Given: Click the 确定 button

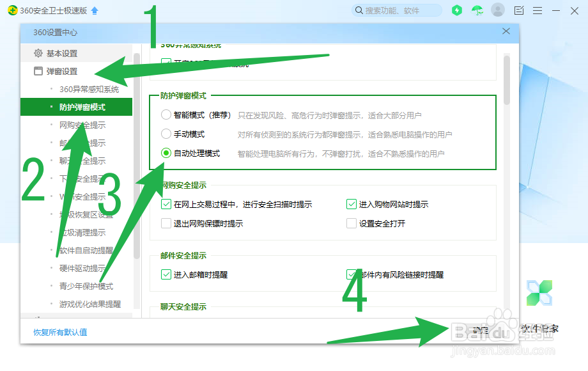Looking at the screenshot, I should (481, 331).
